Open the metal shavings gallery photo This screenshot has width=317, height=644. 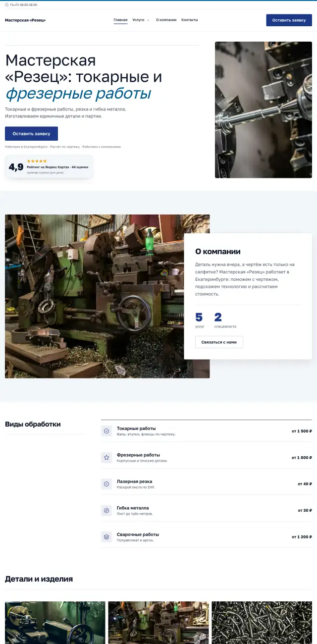click(x=262, y=623)
